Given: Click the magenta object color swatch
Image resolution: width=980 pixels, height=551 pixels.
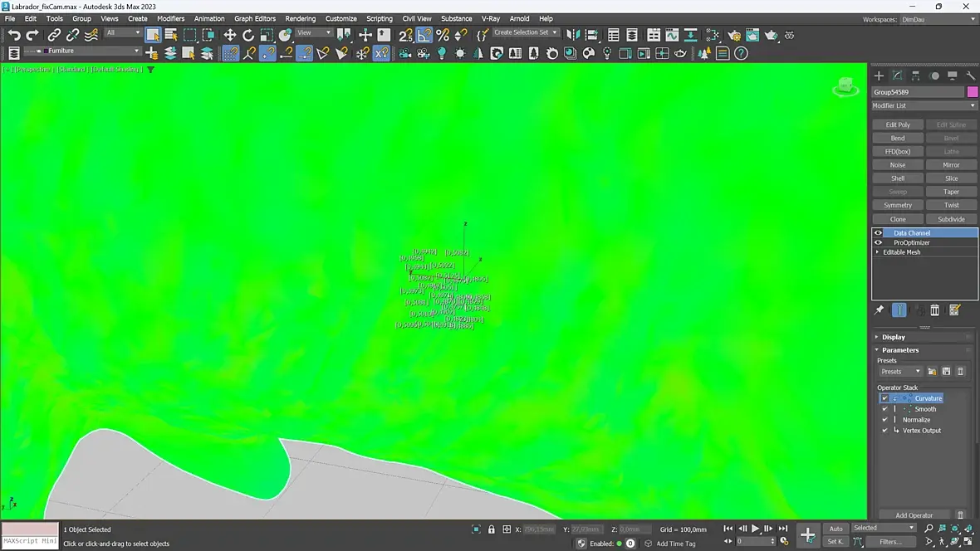Looking at the screenshot, I should click(x=973, y=92).
